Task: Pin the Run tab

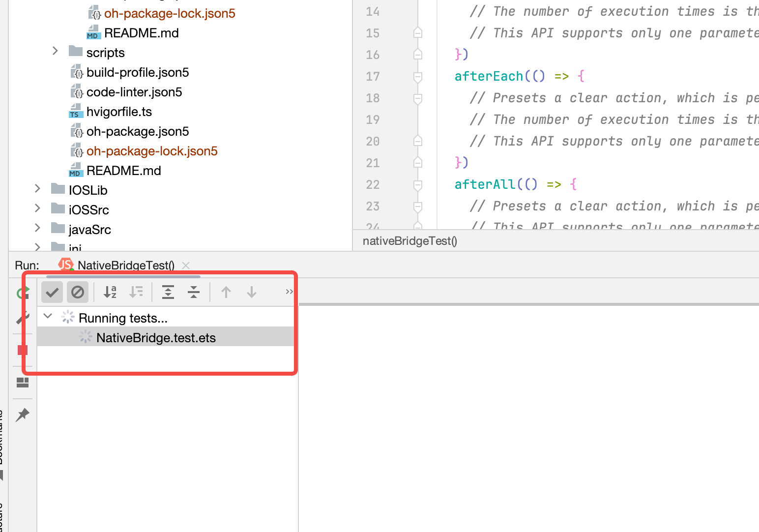Action: click(23, 414)
